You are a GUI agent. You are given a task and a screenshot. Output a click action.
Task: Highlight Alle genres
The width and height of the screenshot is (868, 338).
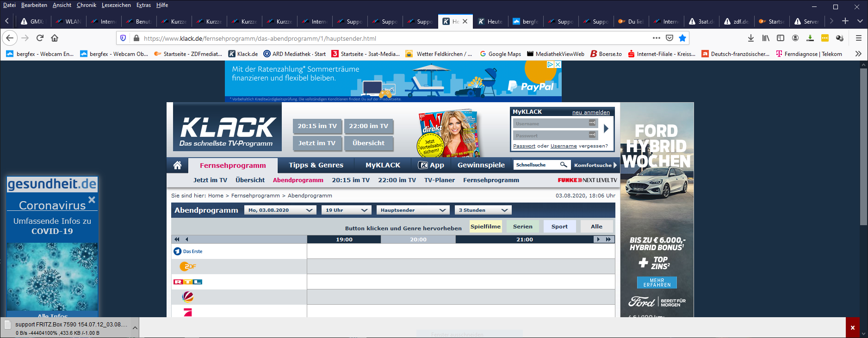click(x=596, y=226)
